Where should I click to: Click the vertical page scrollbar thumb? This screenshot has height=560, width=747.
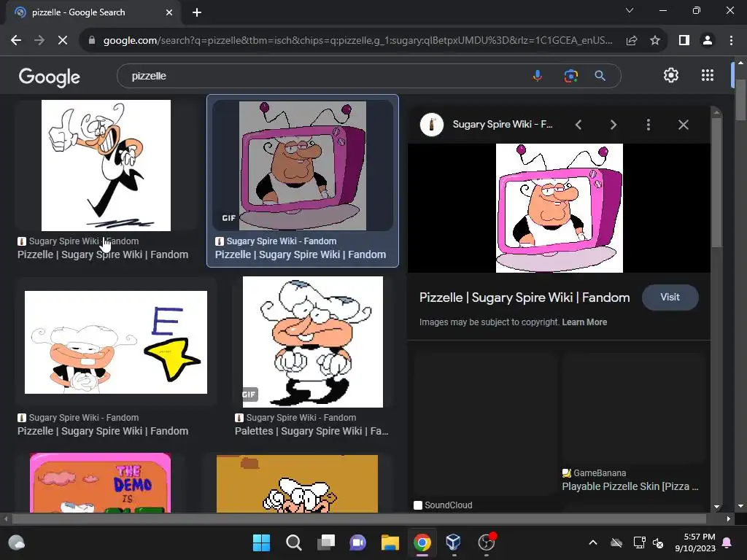tap(740, 100)
